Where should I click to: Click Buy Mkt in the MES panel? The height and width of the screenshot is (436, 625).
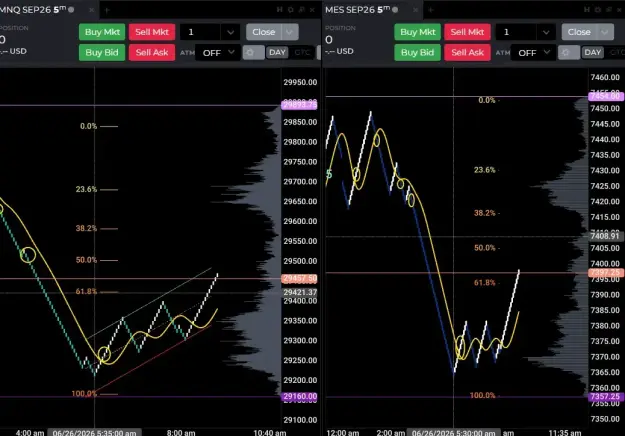point(418,32)
